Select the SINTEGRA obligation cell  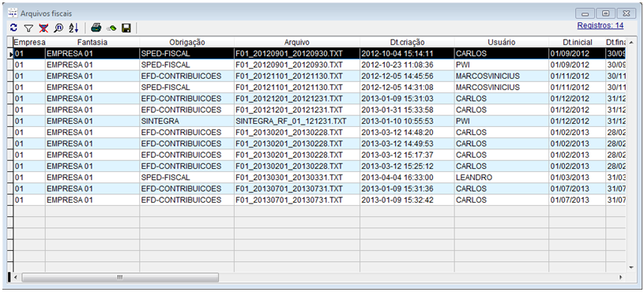[x=186, y=121]
